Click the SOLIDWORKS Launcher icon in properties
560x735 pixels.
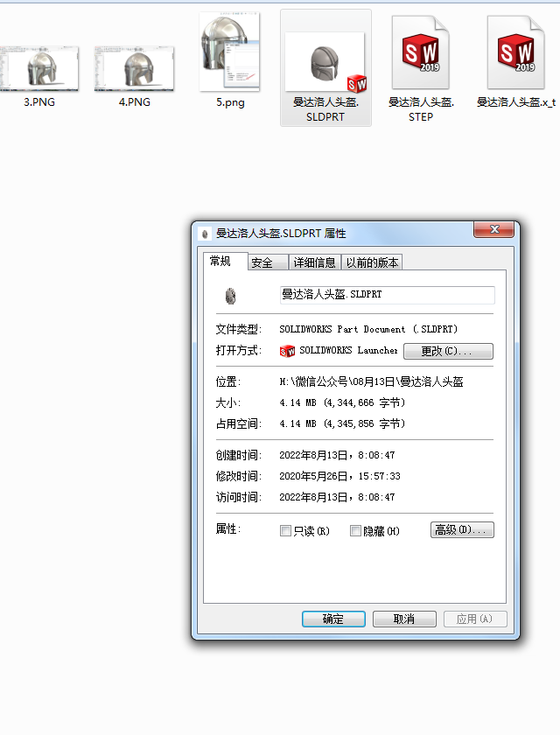pos(287,351)
